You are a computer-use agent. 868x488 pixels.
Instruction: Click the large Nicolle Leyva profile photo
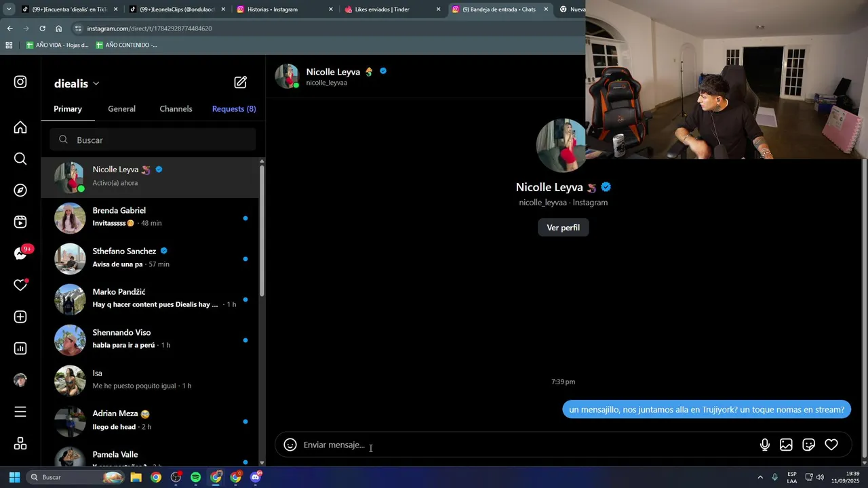click(x=561, y=145)
